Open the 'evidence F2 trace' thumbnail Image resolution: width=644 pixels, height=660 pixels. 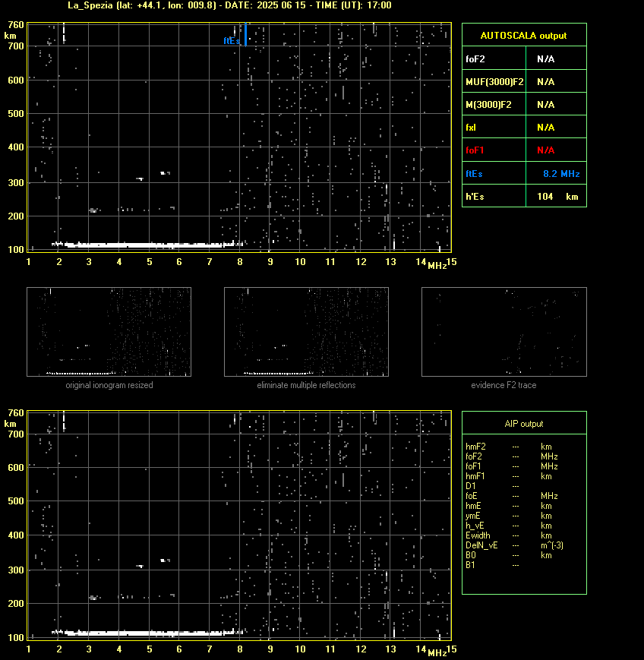[504, 332]
